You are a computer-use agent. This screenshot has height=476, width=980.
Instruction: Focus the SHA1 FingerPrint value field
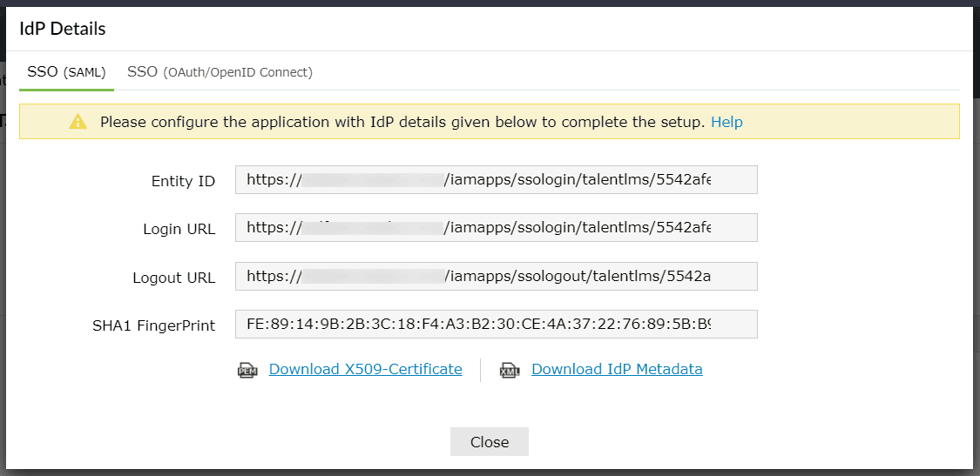click(x=496, y=325)
